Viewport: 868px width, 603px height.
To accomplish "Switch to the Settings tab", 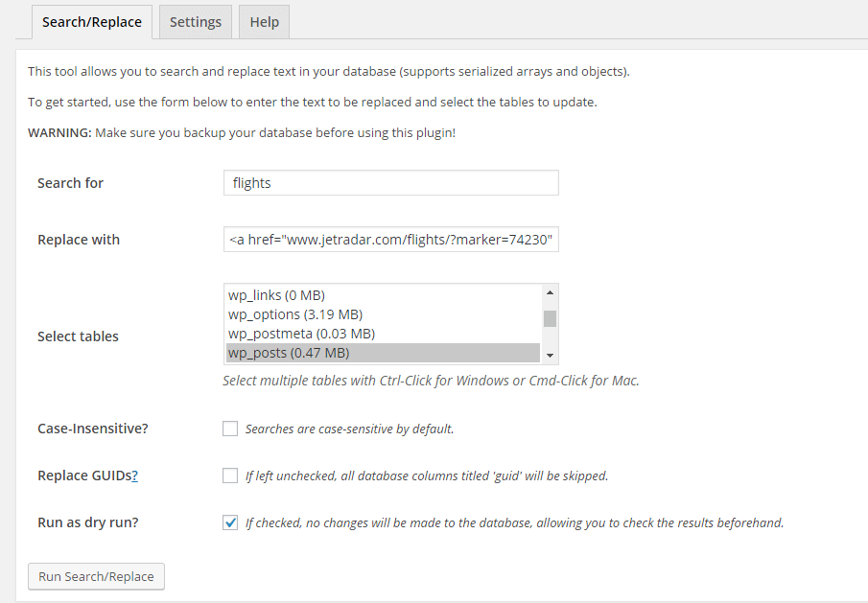I will (x=195, y=22).
